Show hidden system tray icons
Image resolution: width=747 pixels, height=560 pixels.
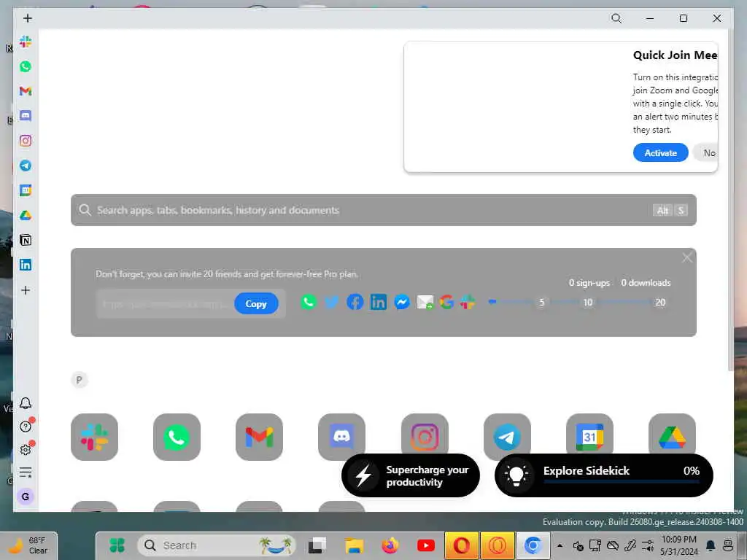pyautogui.click(x=560, y=545)
